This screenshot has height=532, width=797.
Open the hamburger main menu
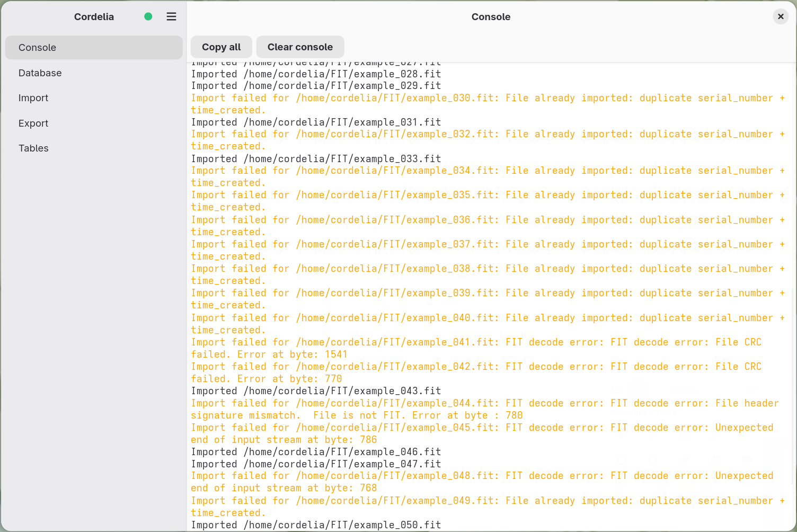click(x=171, y=16)
